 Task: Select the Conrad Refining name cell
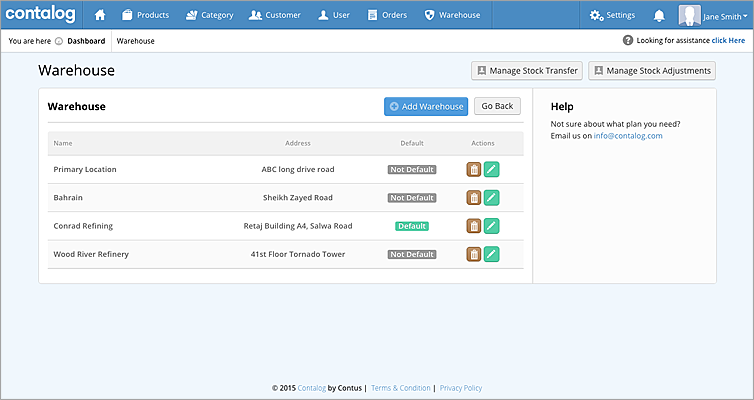click(83, 226)
